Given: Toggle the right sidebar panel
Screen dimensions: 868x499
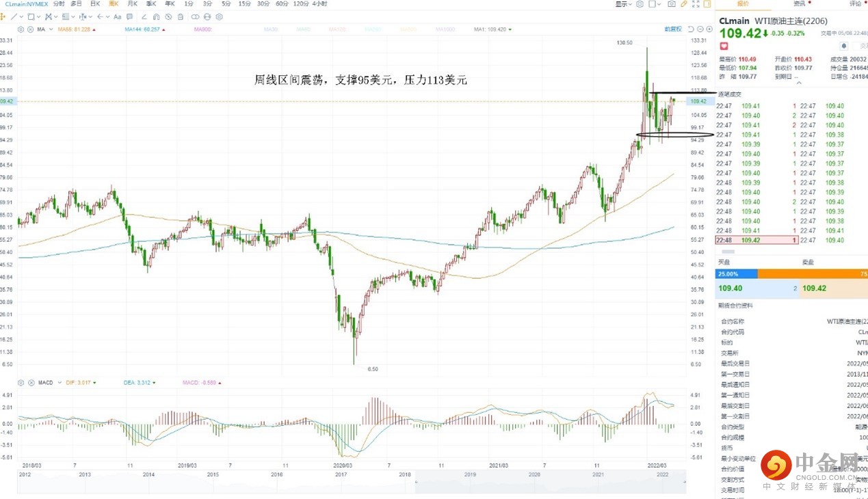Looking at the screenshot, I should click(708, 4).
